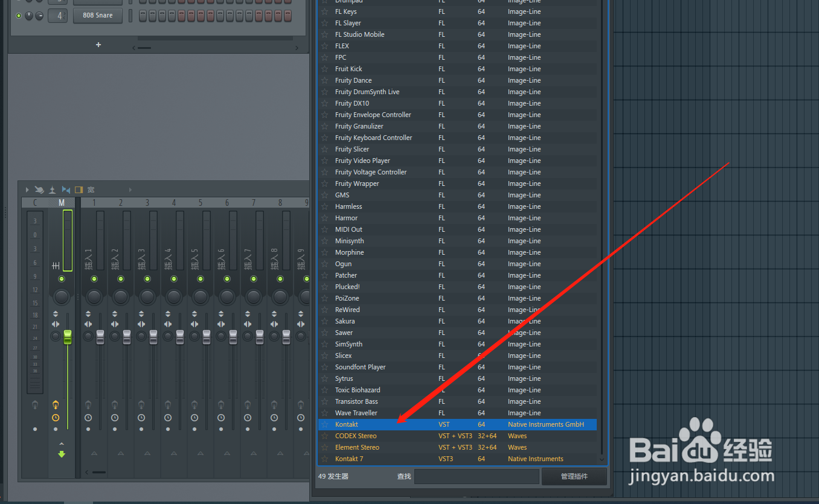819x504 pixels.
Task: Click Master track green output arrow
Action: (62, 454)
